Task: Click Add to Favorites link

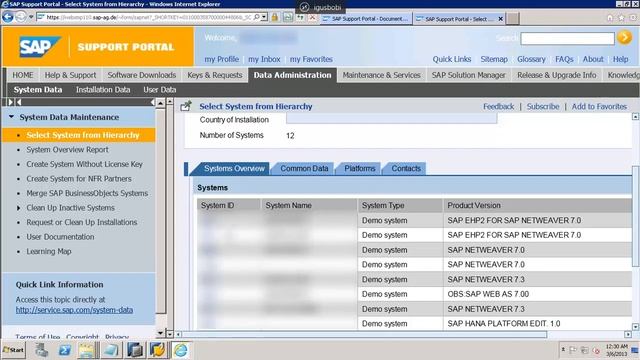Action: (x=599, y=107)
